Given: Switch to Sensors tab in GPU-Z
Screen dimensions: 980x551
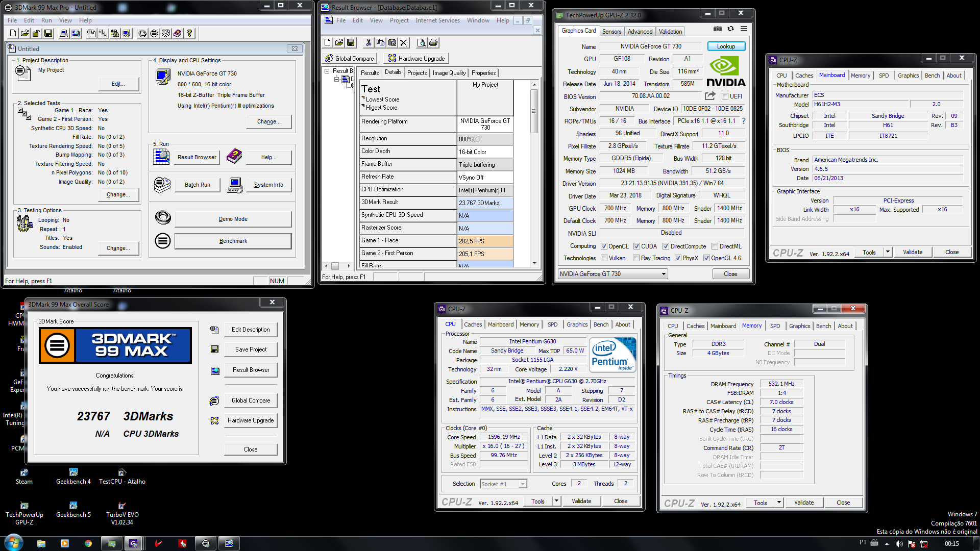Looking at the screenshot, I should point(611,32).
